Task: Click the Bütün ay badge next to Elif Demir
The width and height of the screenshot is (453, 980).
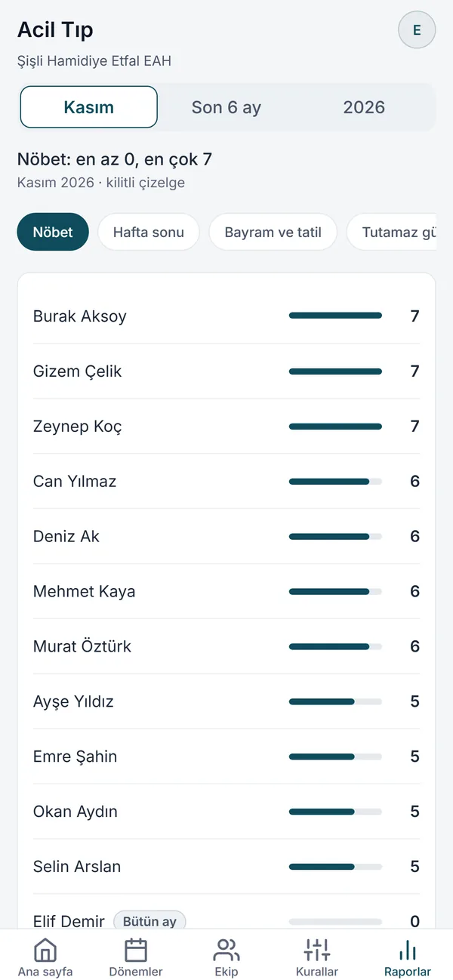Action: tap(149, 921)
